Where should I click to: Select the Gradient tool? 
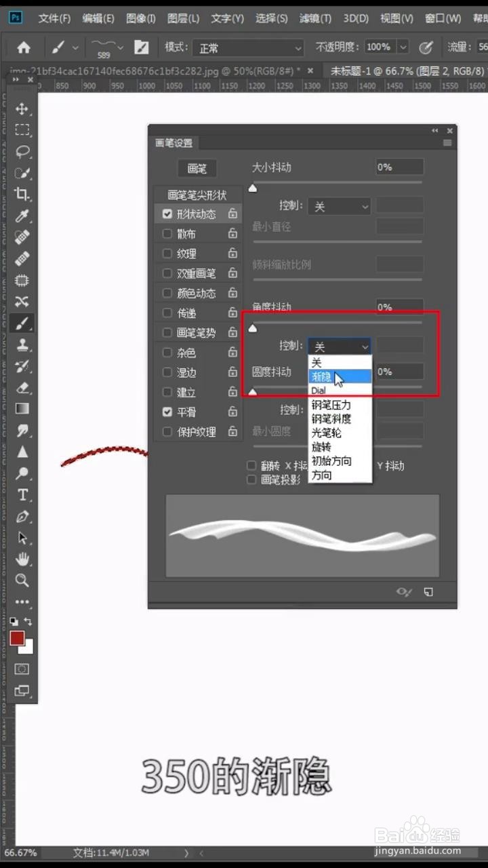22,409
